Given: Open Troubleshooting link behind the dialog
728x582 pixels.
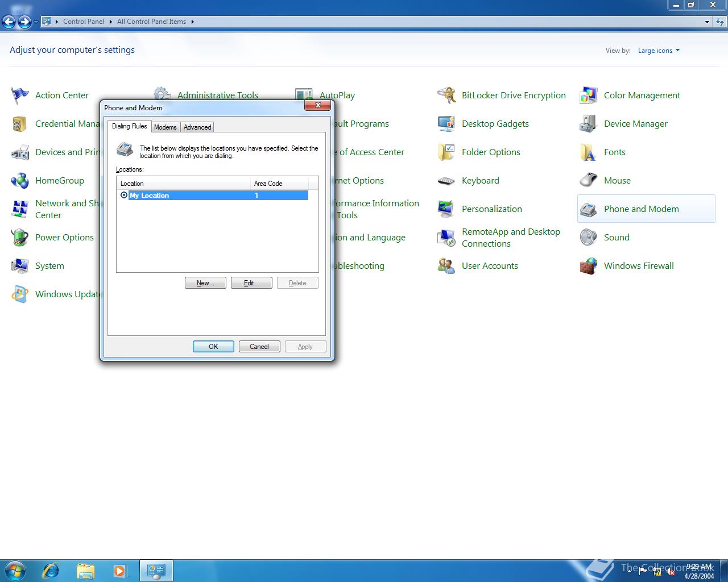Looking at the screenshot, I should pos(359,266).
